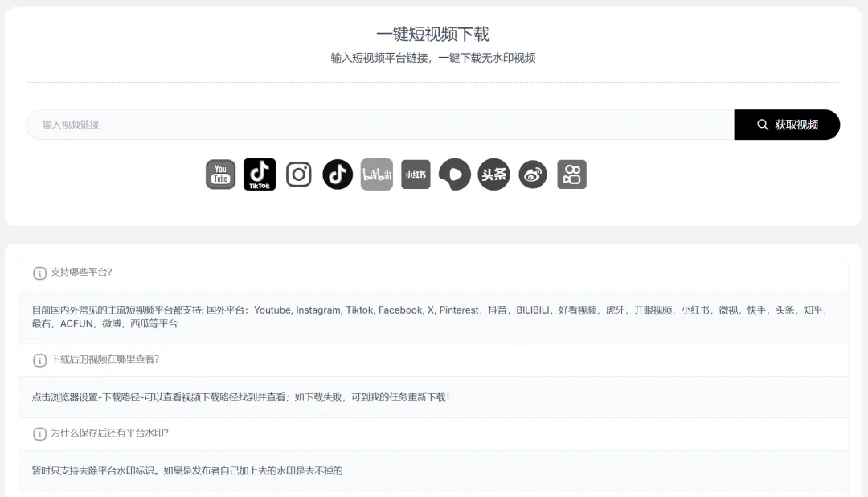Screen dimensions: 868x497
Task: Click subtitle 输入短视频平台链接,一键下载无水印视频
Action: coord(433,58)
